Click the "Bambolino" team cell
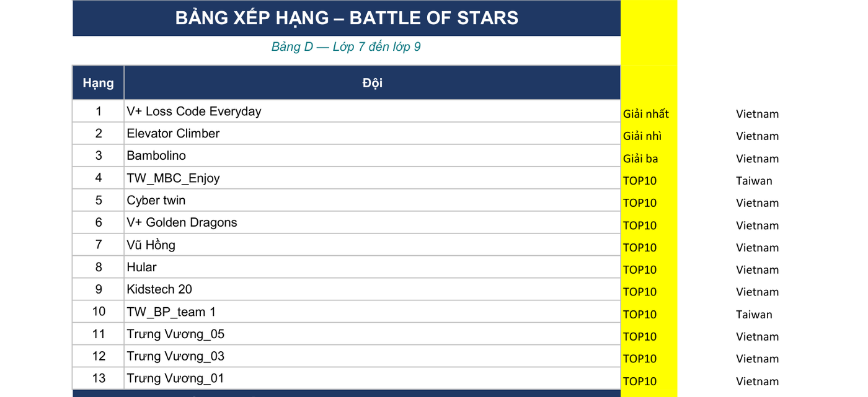Image resolution: width=868 pixels, height=397 pixels. point(372,155)
